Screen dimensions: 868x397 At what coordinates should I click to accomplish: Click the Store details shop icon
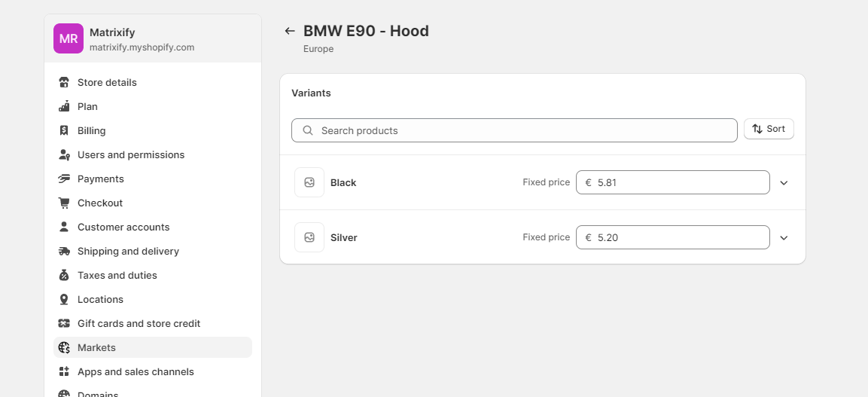point(64,82)
